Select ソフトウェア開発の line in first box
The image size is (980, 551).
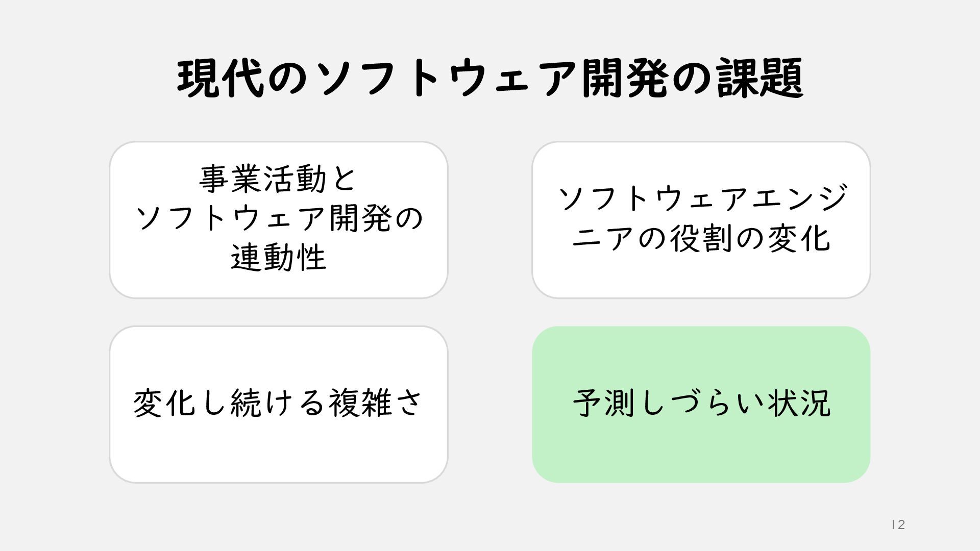(279, 218)
